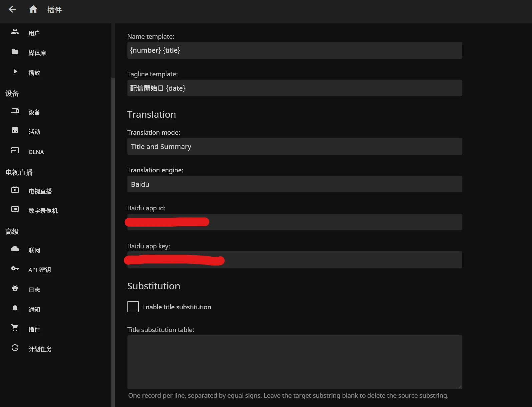Open the Users section icon
This screenshot has height=407, width=532.
(x=15, y=32)
